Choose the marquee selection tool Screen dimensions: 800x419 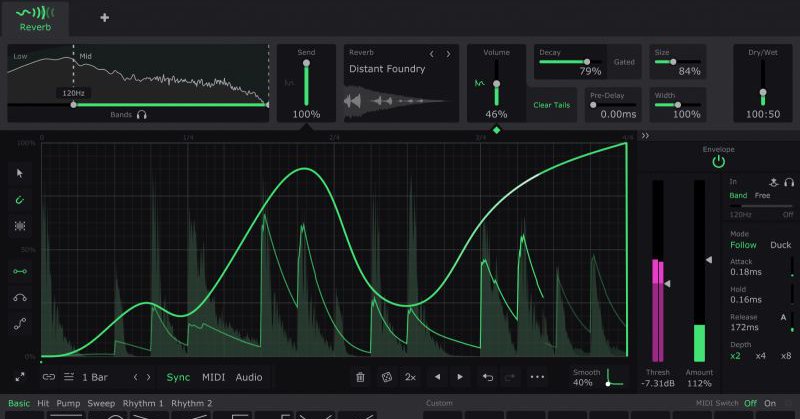(x=20, y=226)
